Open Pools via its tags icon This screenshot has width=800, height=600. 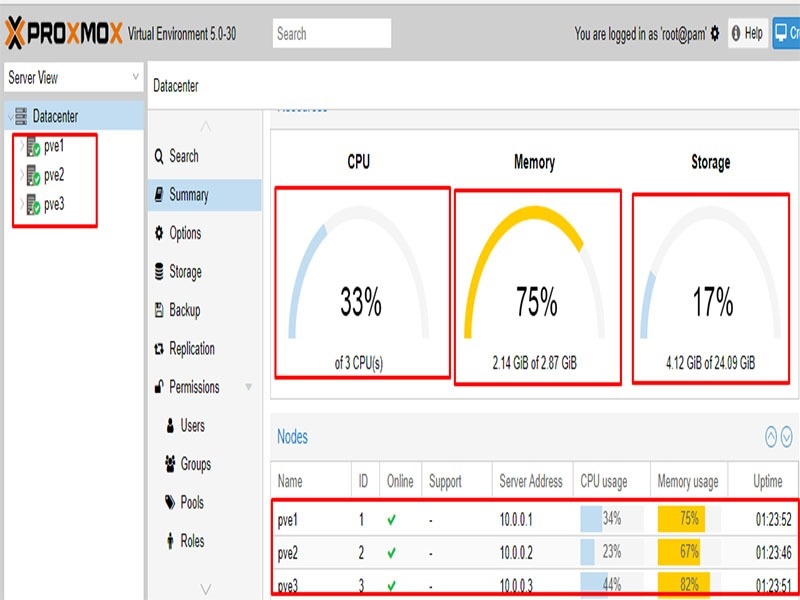click(170, 502)
